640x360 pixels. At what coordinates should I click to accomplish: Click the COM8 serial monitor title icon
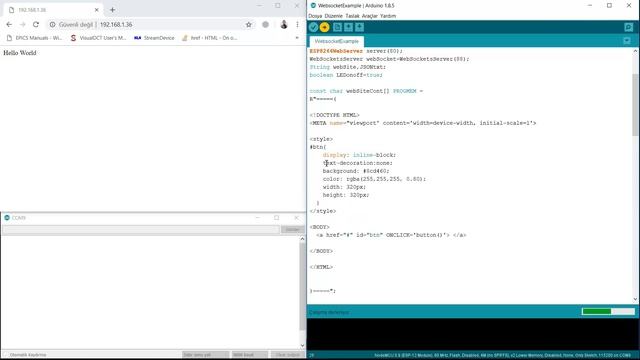[x=7, y=218]
